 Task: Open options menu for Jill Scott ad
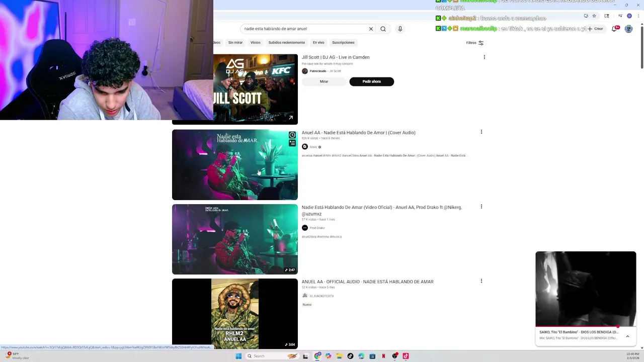pos(484,57)
